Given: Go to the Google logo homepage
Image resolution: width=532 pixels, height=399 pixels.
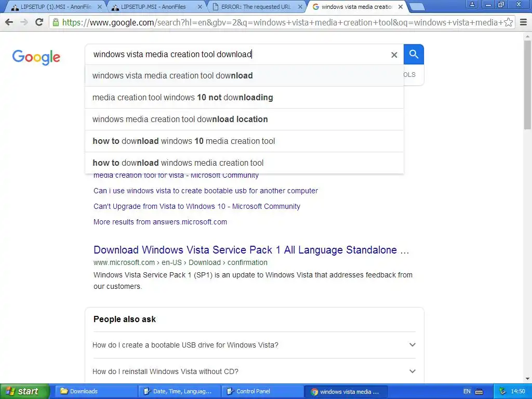Looking at the screenshot, I should pyautogui.click(x=36, y=57).
